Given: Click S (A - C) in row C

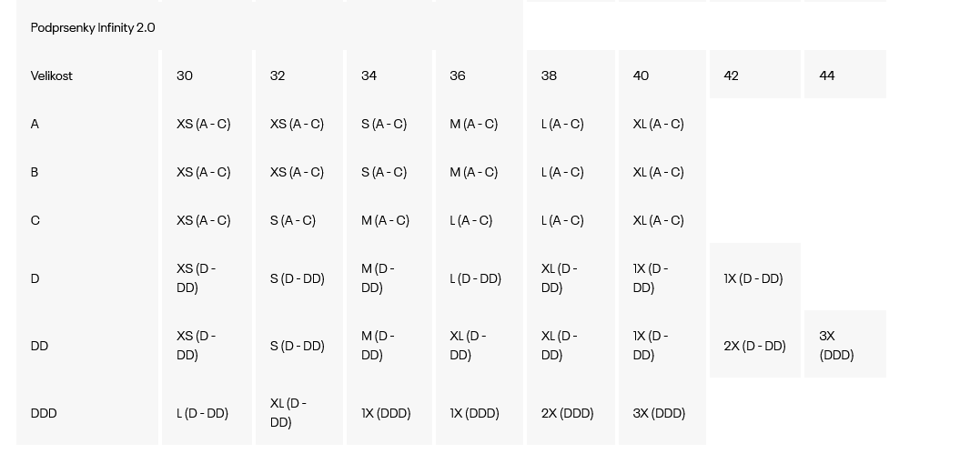Looking at the screenshot, I should (292, 220).
